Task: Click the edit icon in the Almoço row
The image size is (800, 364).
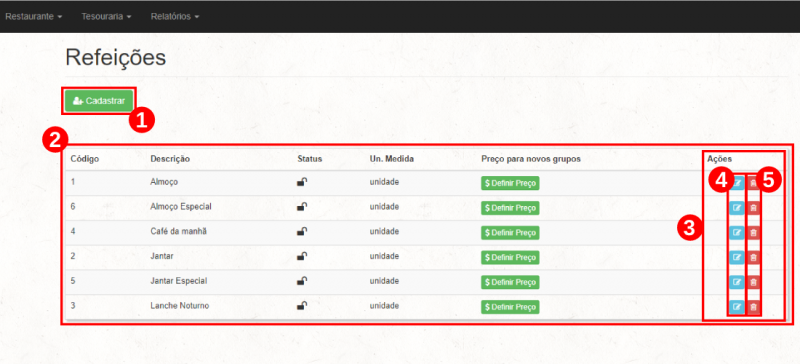Action: (737, 182)
